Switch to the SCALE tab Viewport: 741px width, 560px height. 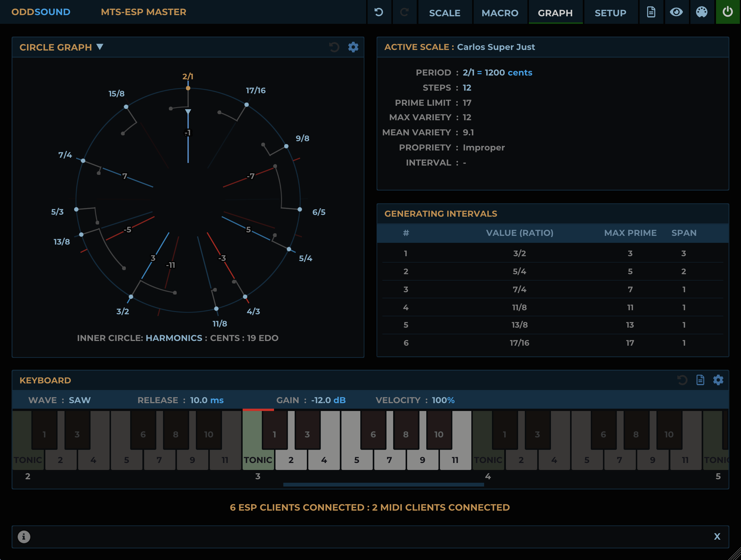445,13
